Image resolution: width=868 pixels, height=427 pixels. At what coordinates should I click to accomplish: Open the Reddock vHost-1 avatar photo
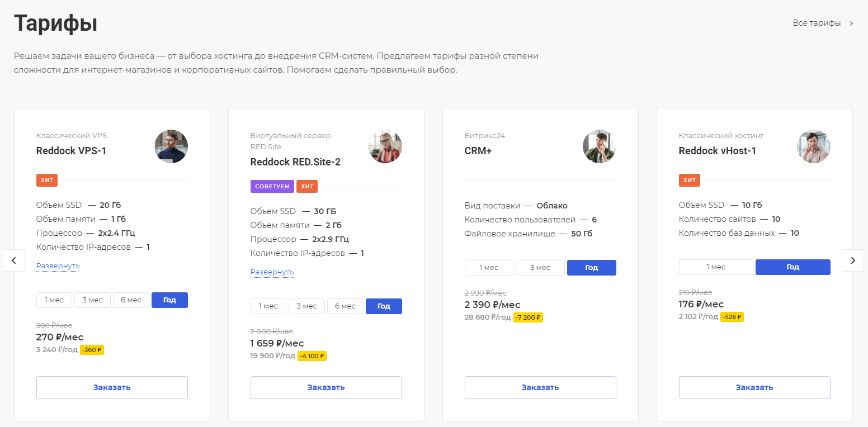[x=814, y=146]
